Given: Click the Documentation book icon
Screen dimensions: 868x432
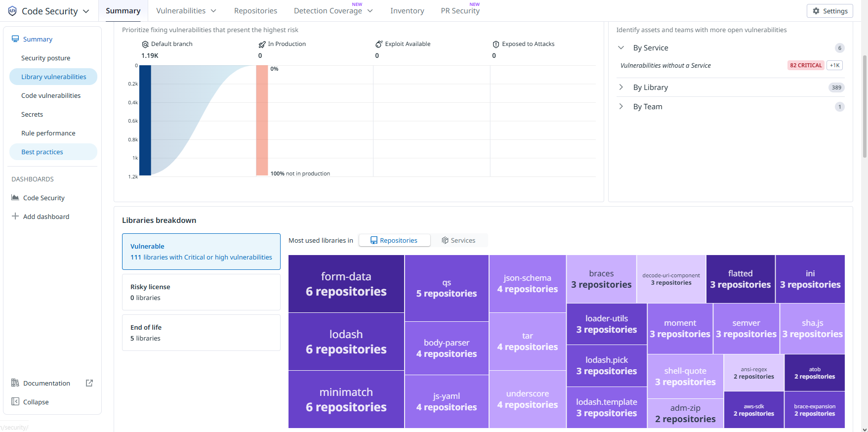Looking at the screenshot, I should coord(15,383).
